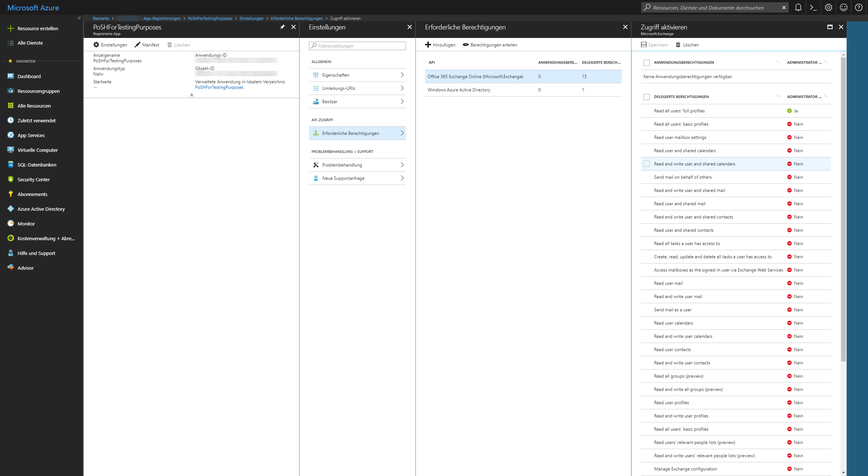The width and height of the screenshot is (868, 476).
Task: Open the help question mark icon
Action: [x=859, y=7]
